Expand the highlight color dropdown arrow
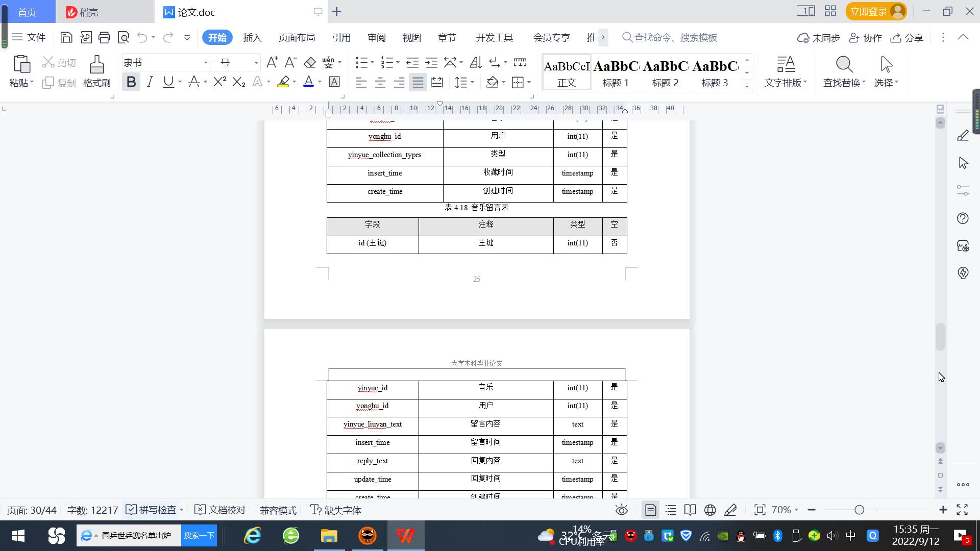980x551 pixels. pyautogui.click(x=294, y=82)
